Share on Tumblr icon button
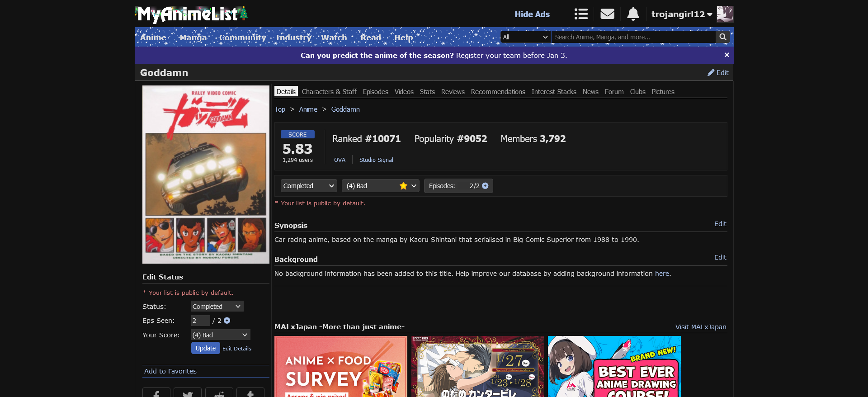Image resolution: width=868 pixels, height=397 pixels. pos(250,392)
